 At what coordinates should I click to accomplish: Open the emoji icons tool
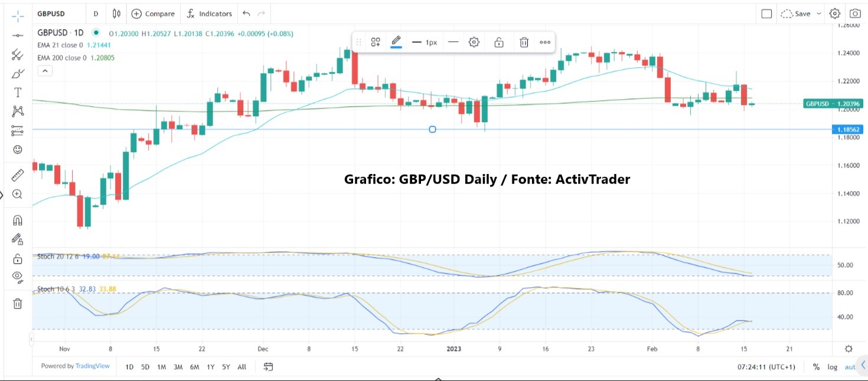[18, 150]
